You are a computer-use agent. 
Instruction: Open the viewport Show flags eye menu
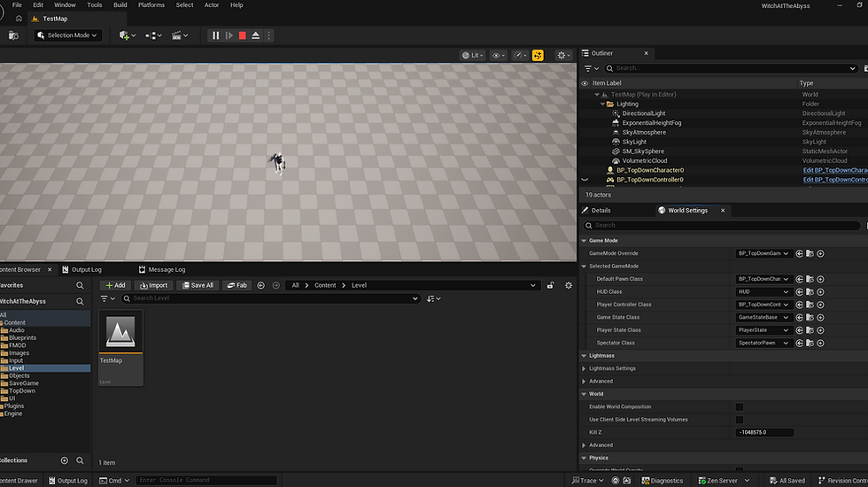point(498,55)
